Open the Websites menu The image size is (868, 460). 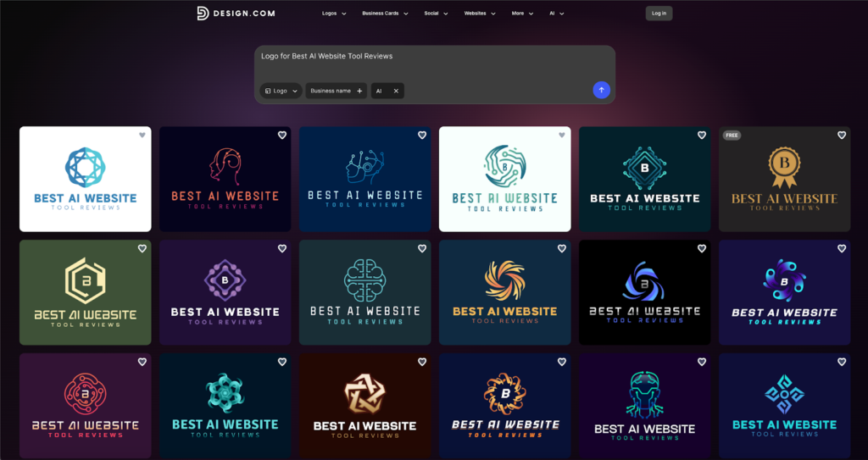tap(480, 14)
